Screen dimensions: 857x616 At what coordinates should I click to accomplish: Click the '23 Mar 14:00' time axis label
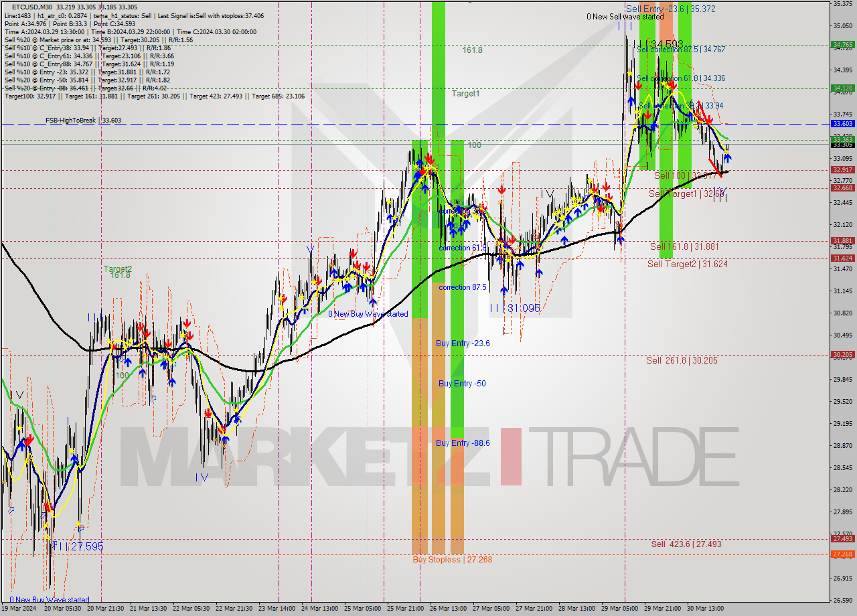tap(277, 609)
